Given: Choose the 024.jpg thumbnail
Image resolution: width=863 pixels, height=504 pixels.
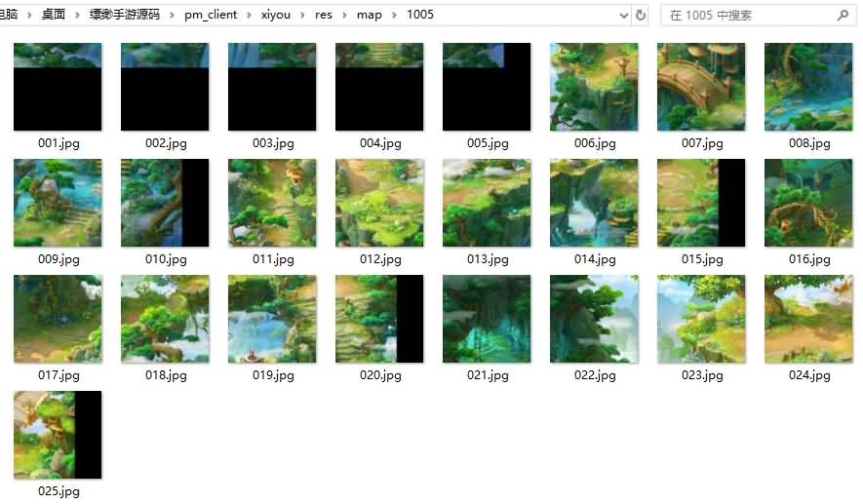Looking at the screenshot, I should (808, 319).
